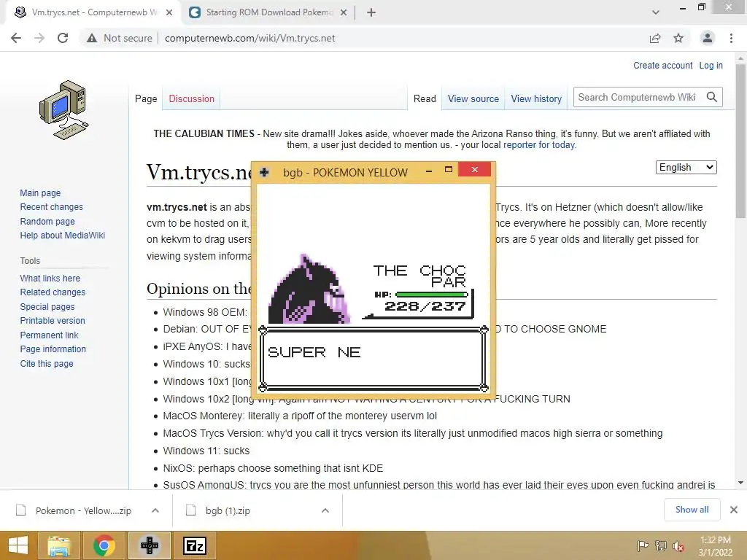Click the search magnifier icon
Viewport: 747px width, 560px height.
(x=712, y=97)
